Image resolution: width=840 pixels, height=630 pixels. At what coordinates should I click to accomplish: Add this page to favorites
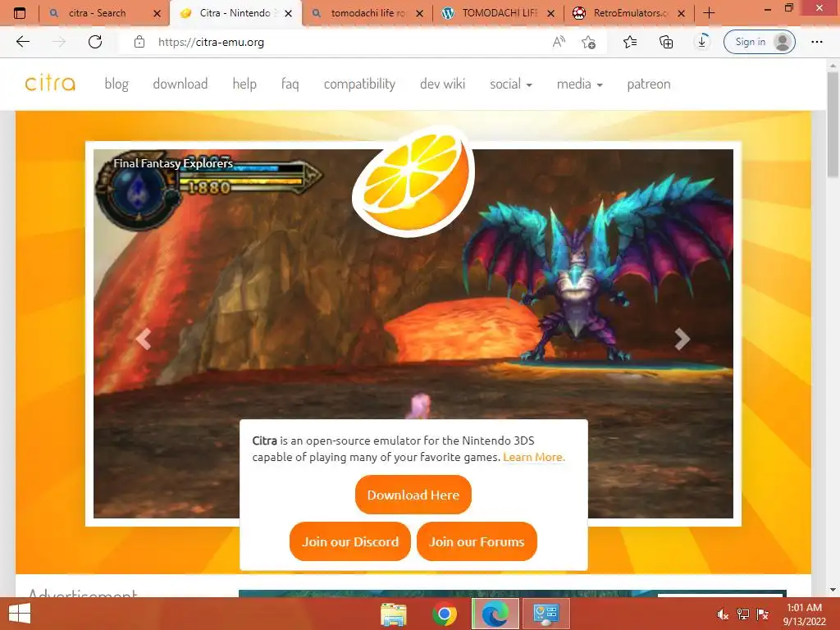coord(588,42)
